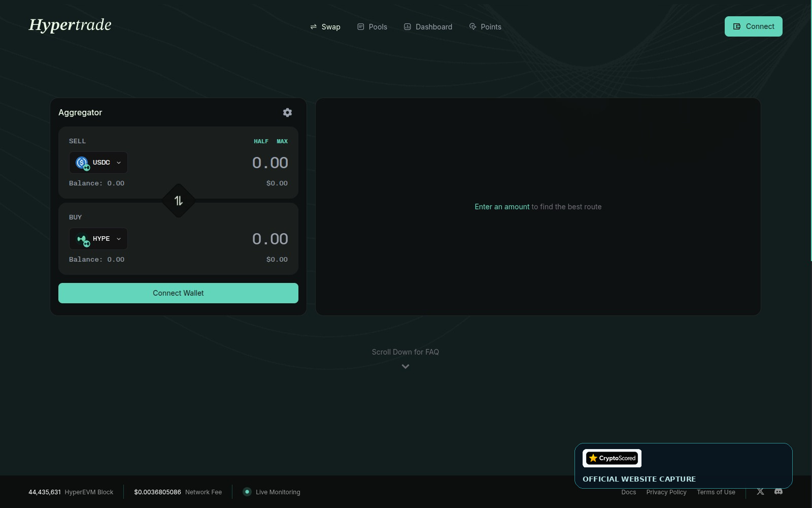Open the Discord social link
The height and width of the screenshot is (508, 812).
(x=779, y=491)
